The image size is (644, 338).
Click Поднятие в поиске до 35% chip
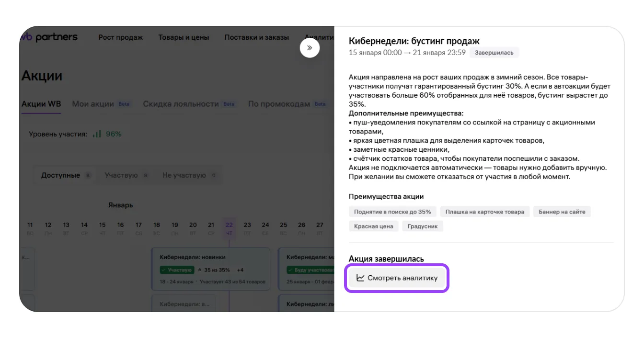(x=392, y=212)
